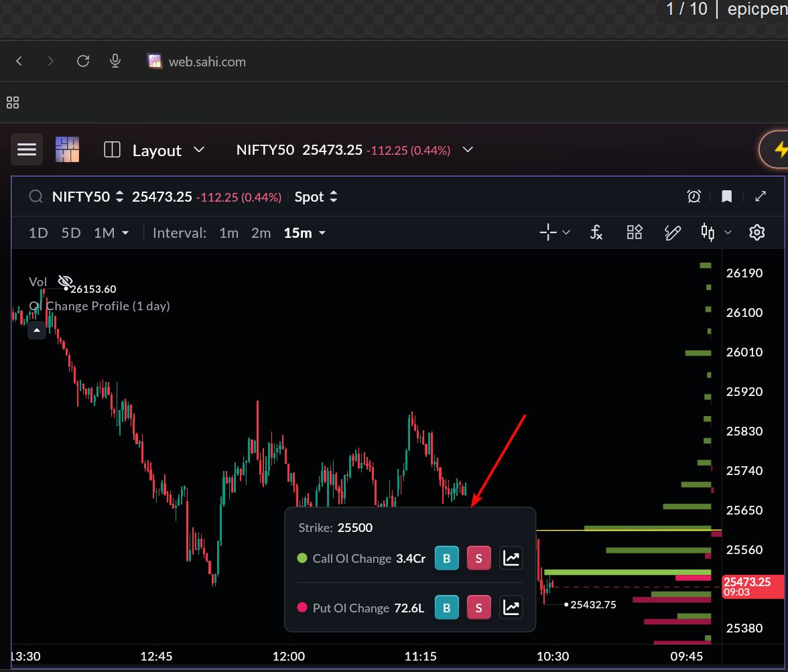Click the 72.6L put OI value
This screenshot has width=788, height=672.
click(x=409, y=608)
